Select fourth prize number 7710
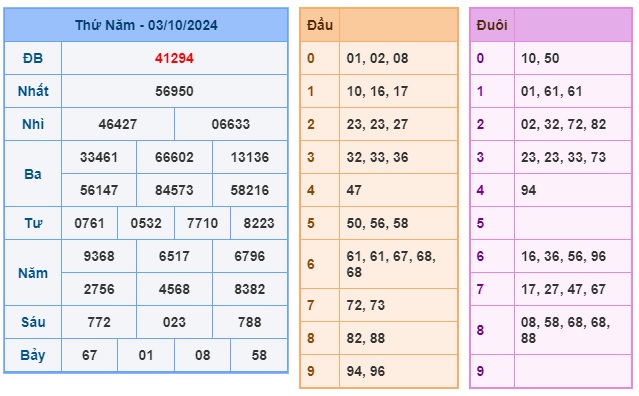Viewport: 639px width, 396px height. tap(203, 223)
